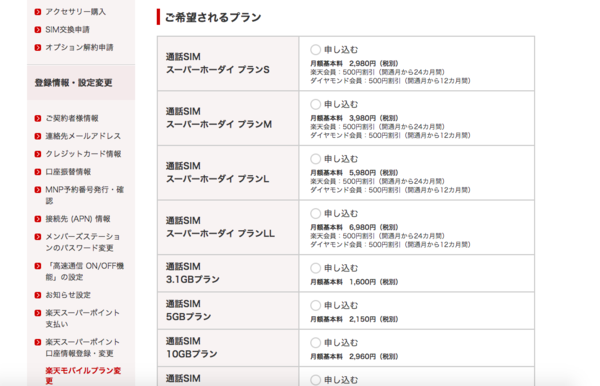The width and height of the screenshot is (600, 386).
Task: Click red arrow icon beside メンバーズステーション
Action: (38, 237)
